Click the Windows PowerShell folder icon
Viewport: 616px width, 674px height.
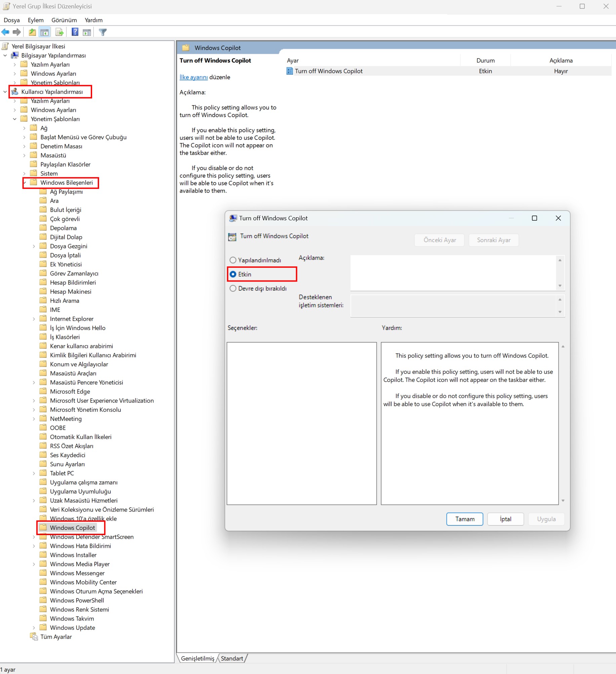click(x=43, y=600)
